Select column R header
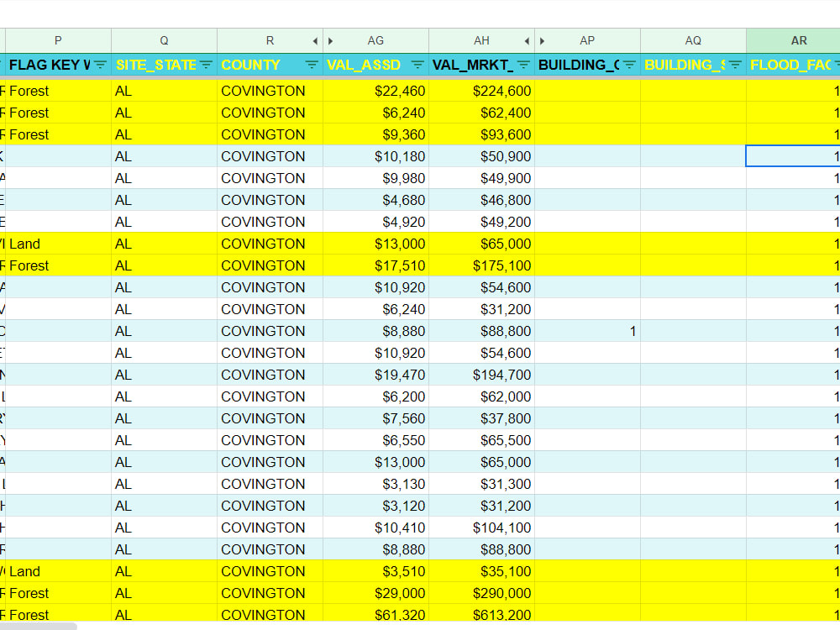 (270, 40)
